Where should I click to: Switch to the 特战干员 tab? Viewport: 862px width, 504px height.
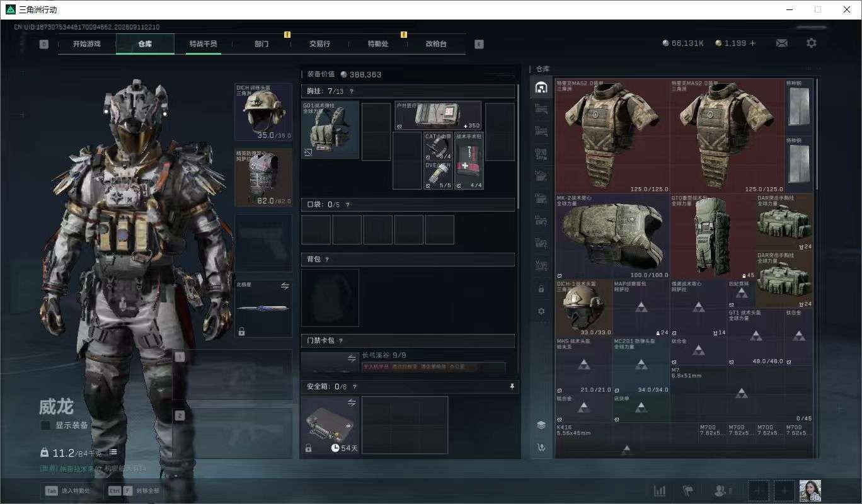coord(203,44)
